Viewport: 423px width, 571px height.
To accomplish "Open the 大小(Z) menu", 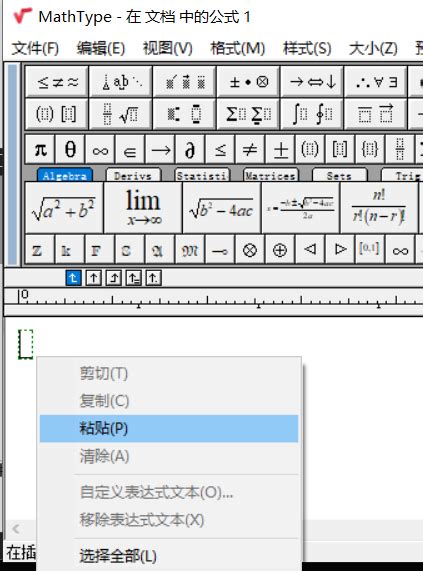I will coord(373,48).
